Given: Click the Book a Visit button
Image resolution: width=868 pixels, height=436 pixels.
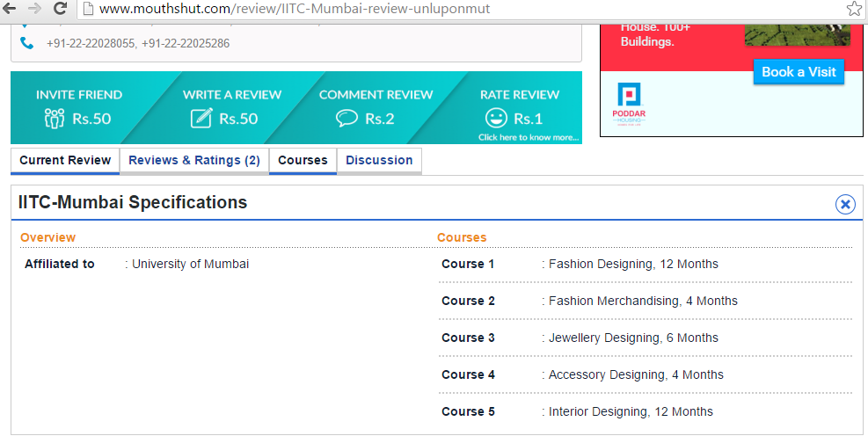Looking at the screenshot, I should (x=799, y=72).
